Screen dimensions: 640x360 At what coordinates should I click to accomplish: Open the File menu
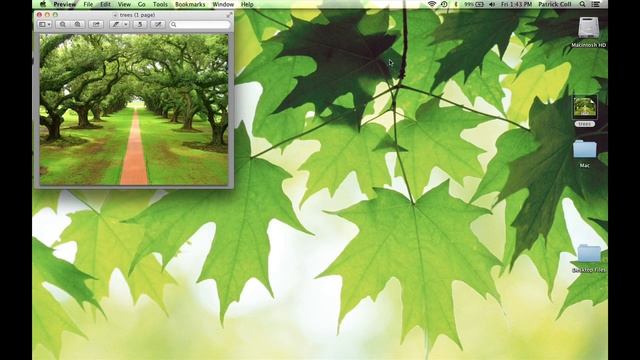[88, 4]
